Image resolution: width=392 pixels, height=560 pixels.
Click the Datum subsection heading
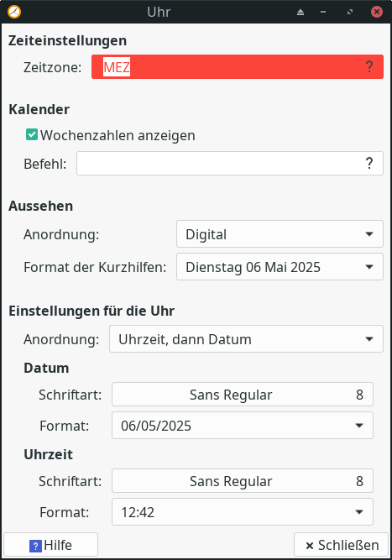pos(46,368)
